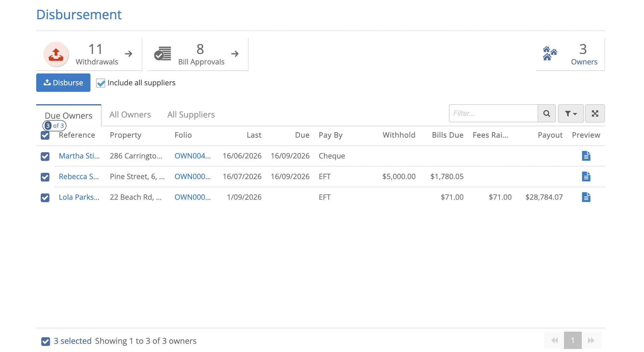Image resolution: width=644 pixels, height=352 pixels.
Task: Click the search magnifier icon
Action: (547, 113)
